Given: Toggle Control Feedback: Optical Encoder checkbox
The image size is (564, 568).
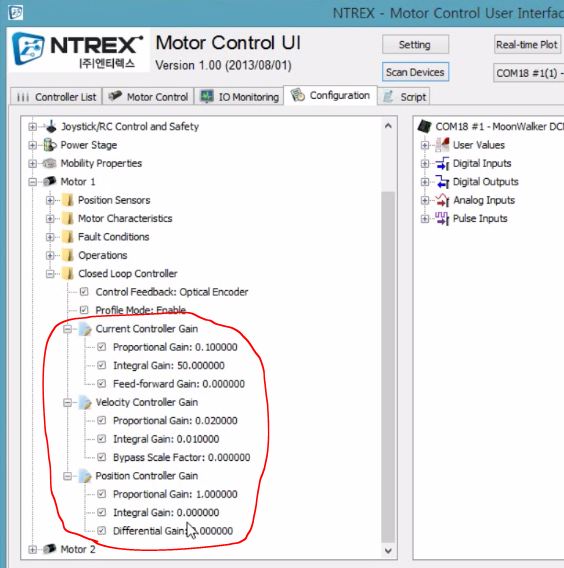Looking at the screenshot, I should pos(84,292).
